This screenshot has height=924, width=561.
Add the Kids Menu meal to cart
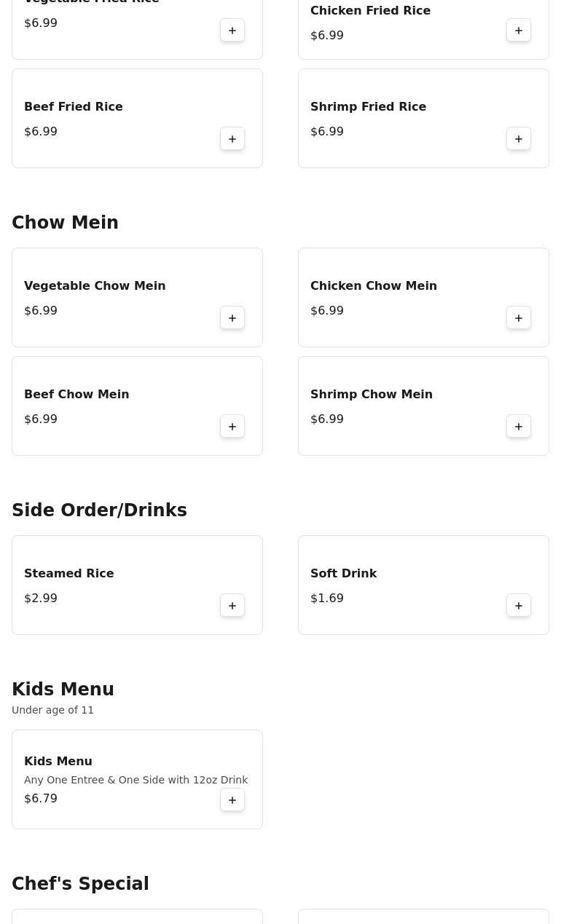point(232,800)
